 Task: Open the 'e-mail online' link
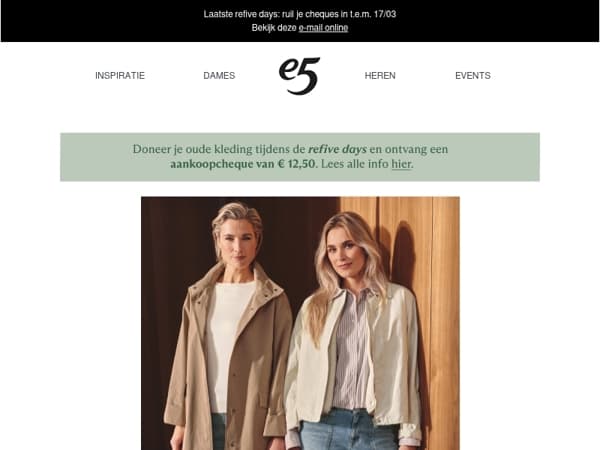click(323, 28)
